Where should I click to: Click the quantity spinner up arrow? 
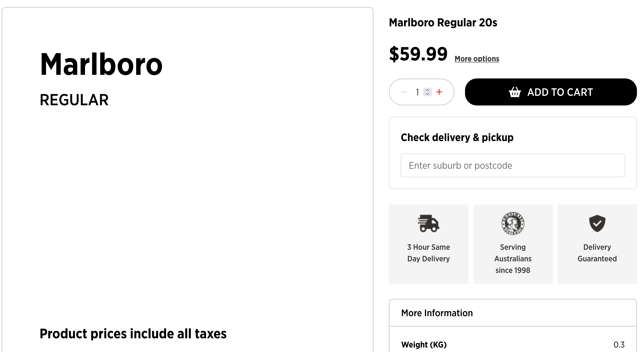pyautogui.click(x=428, y=90)
